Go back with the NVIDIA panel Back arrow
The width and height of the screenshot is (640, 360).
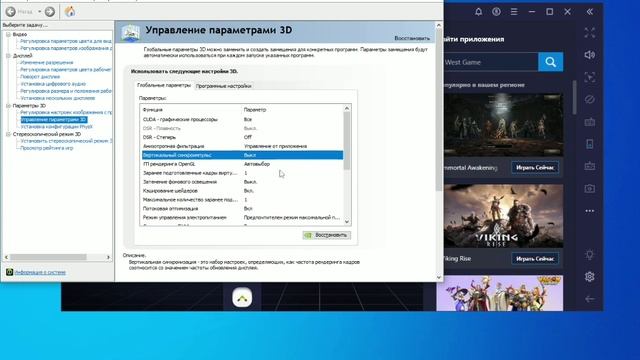[x=11, y=12]
